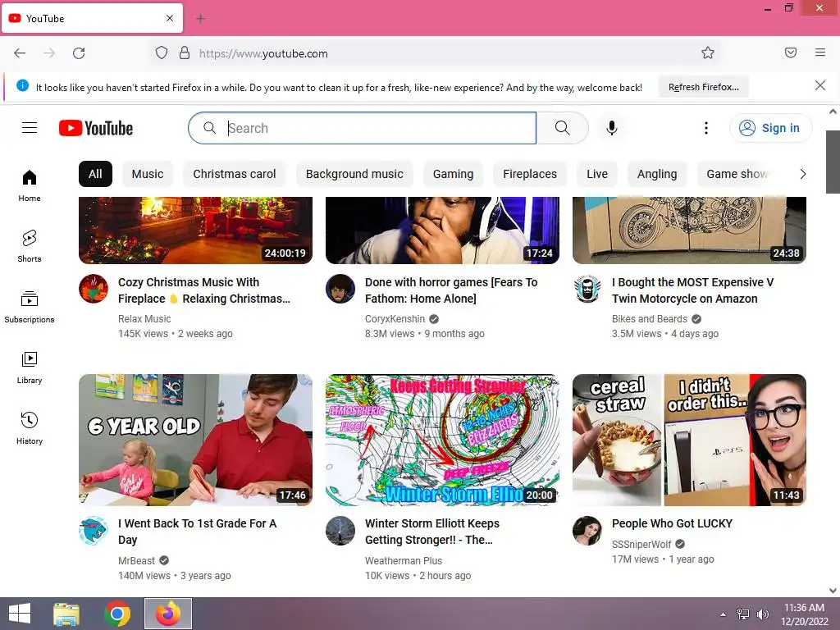The width and height of the screenshot is (840, 630).
Task: Dismiss the Firefox notification bar
Action: point(819,85)
